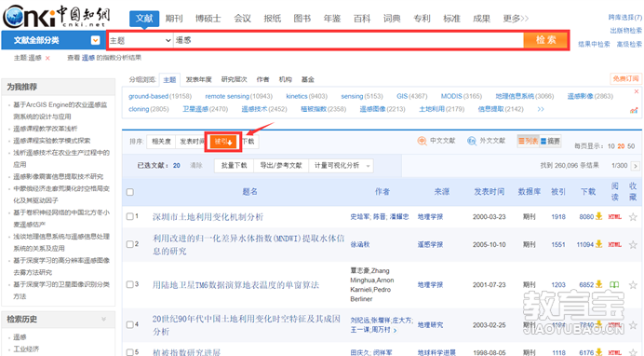644x356 pixels.
Task: Open 出版物检索 link
Action: 625,31
